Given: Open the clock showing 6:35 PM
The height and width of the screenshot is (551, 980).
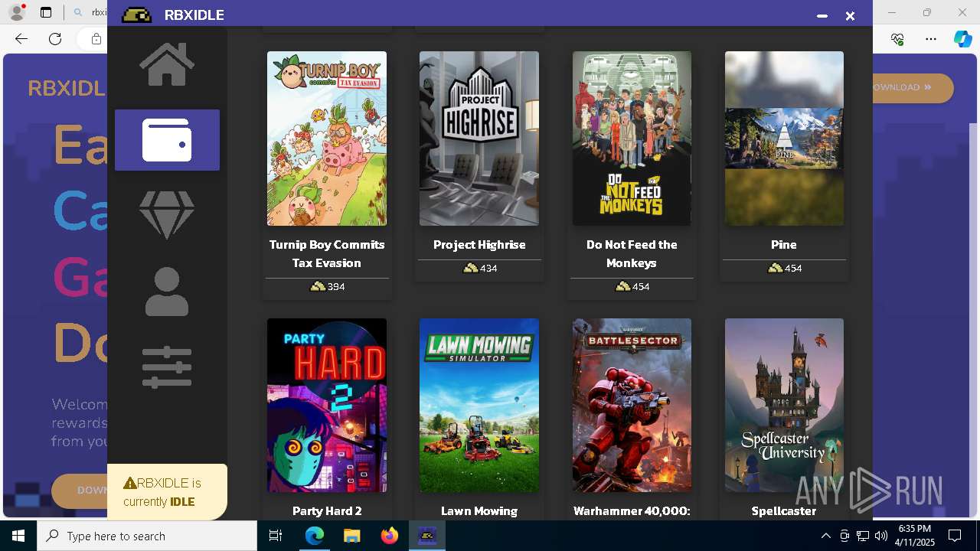Looking at the screenshot, I should [915, 536].
